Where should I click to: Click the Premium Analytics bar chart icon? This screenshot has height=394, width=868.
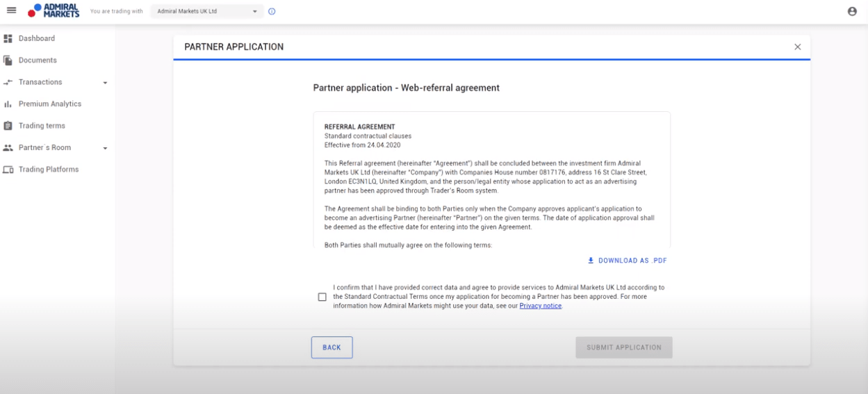point(8,104)
